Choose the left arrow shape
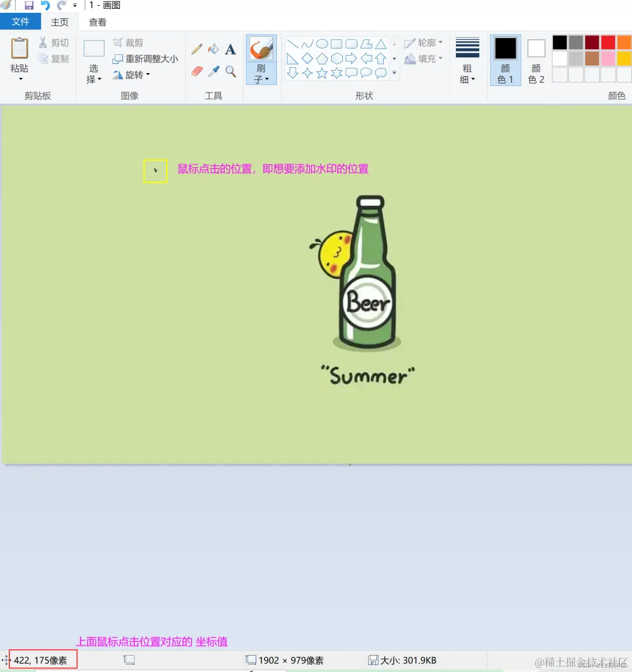The image size is (632, 672). 366,58
